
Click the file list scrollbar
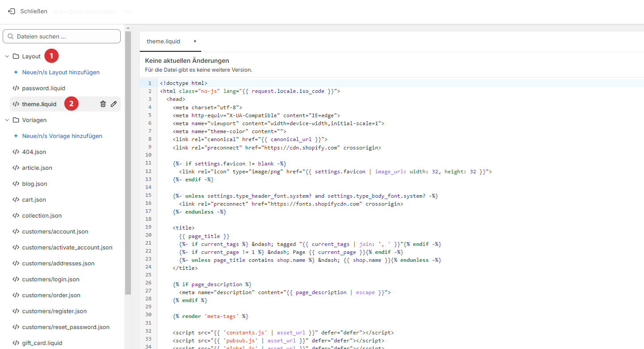pos(128,163)
